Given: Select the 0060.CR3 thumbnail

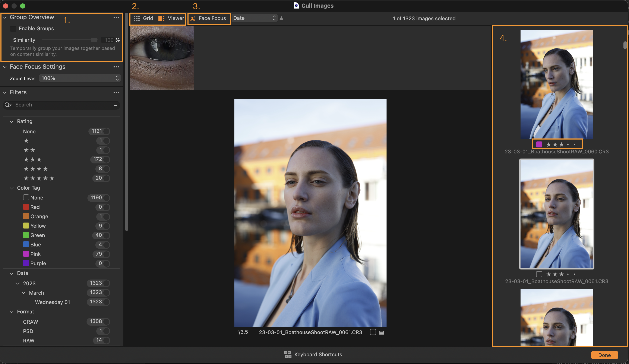Looking at the screenshot, I should (x=557, y=84).
